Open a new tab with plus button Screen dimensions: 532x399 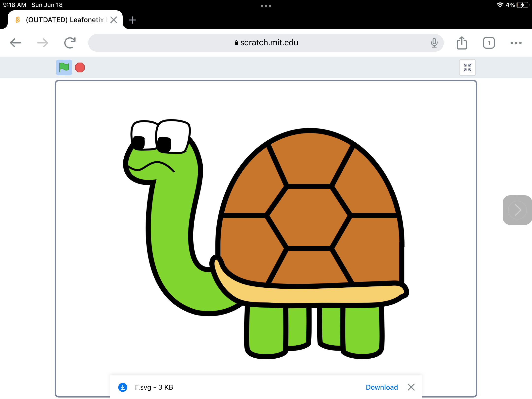point(133,20)
